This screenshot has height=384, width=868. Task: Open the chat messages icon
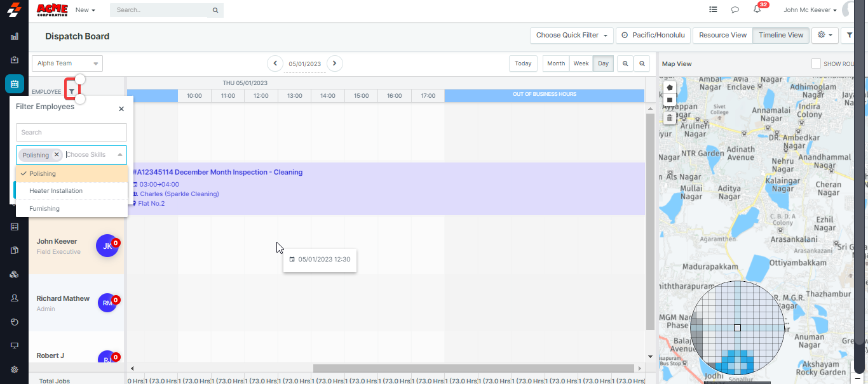[735, 10]
